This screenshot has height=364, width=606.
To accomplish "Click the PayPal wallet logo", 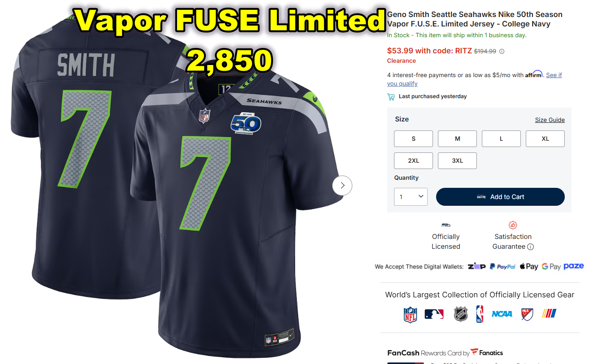I will 502,266.
